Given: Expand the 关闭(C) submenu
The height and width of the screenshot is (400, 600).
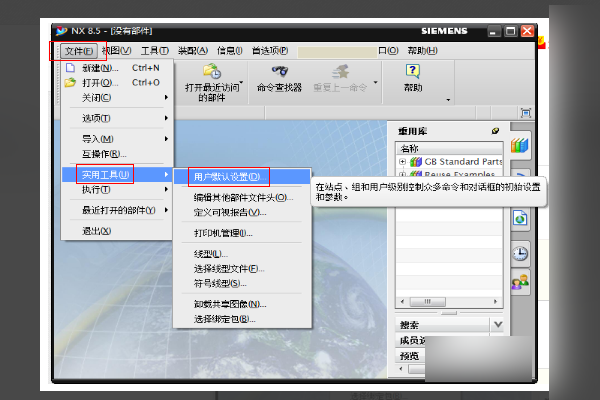Looking at the screenshot, I should point(117,98).
